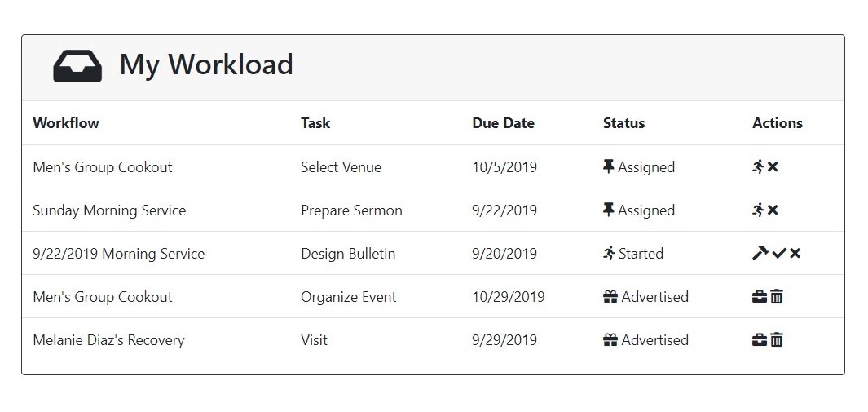868x412 pixels.
Task: Click the My Workload panel title
Action: [x=206, y=64]
